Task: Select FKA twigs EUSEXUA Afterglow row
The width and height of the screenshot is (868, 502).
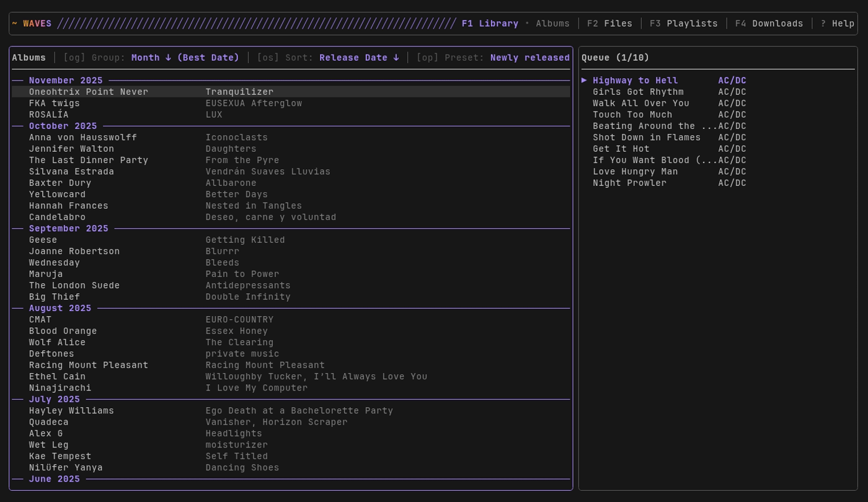Action: click(291, 103)
